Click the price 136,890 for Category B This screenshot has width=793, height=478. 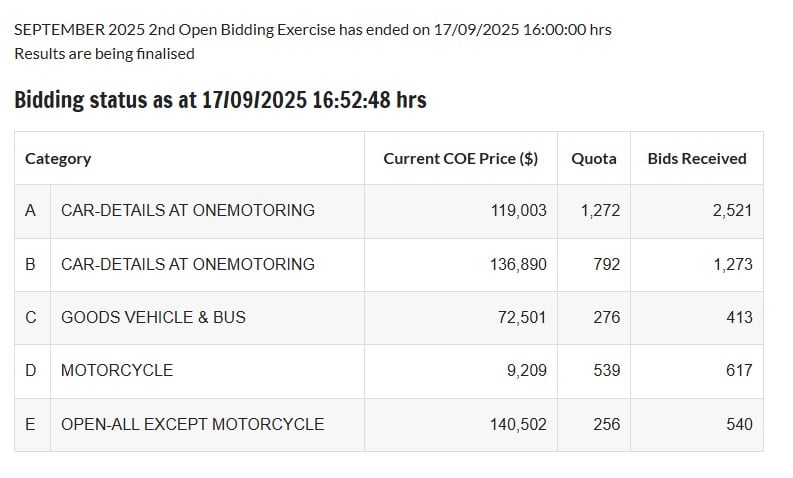(x=518, y=264)
